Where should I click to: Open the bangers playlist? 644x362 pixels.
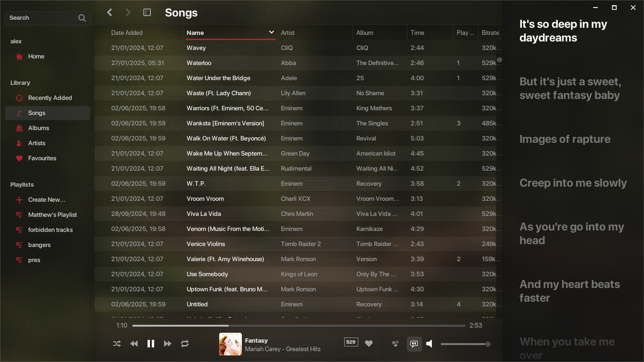coord(39,245)
